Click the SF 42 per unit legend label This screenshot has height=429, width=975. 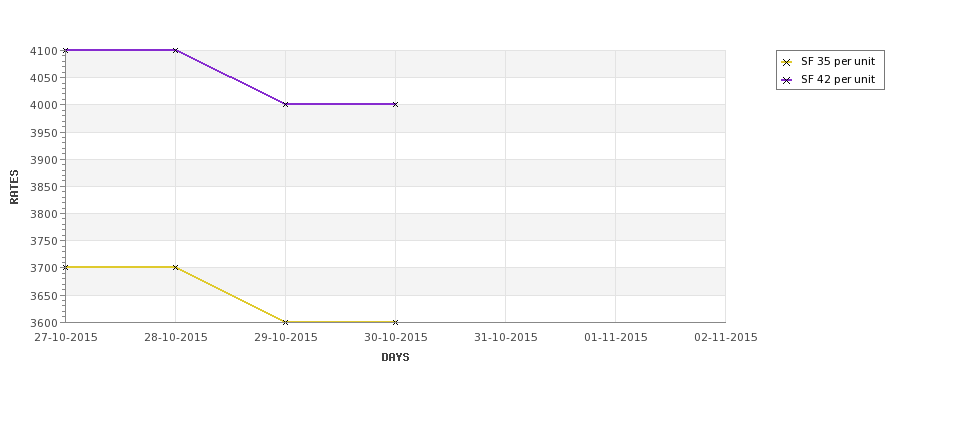point(838,80)
